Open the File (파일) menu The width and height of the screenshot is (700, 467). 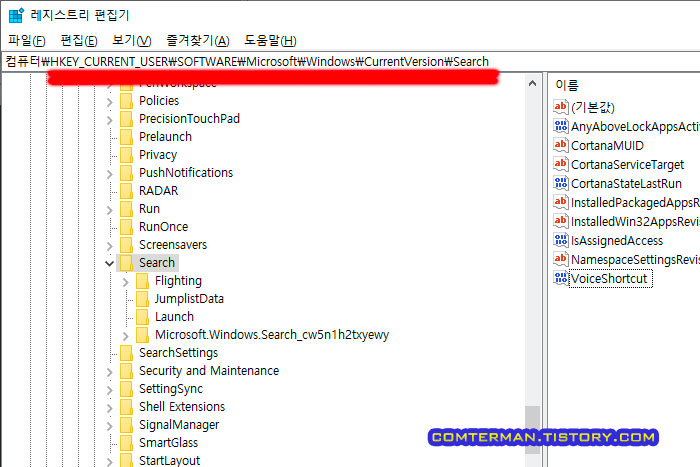click(x=27, y=41)
